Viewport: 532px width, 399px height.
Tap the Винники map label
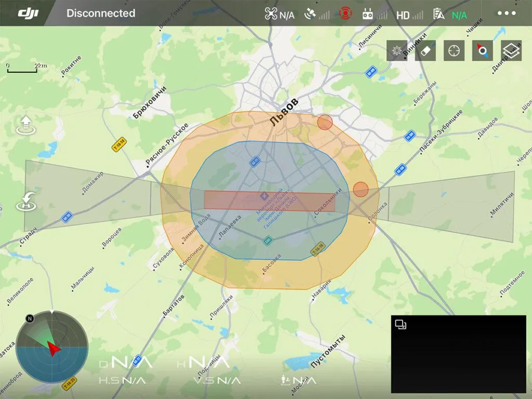pyautogui.click(x=416, y=45)
